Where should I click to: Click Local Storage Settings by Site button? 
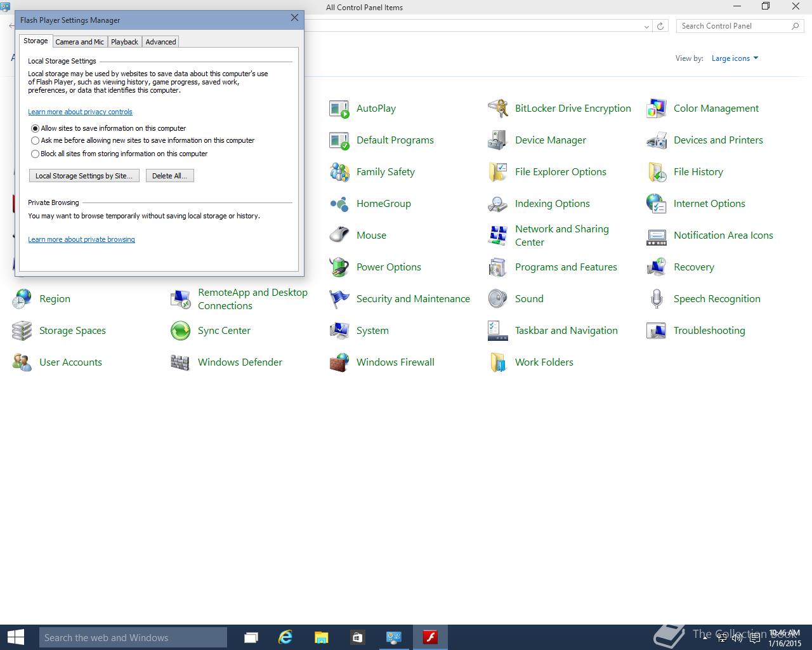click(x=84, y=176)
